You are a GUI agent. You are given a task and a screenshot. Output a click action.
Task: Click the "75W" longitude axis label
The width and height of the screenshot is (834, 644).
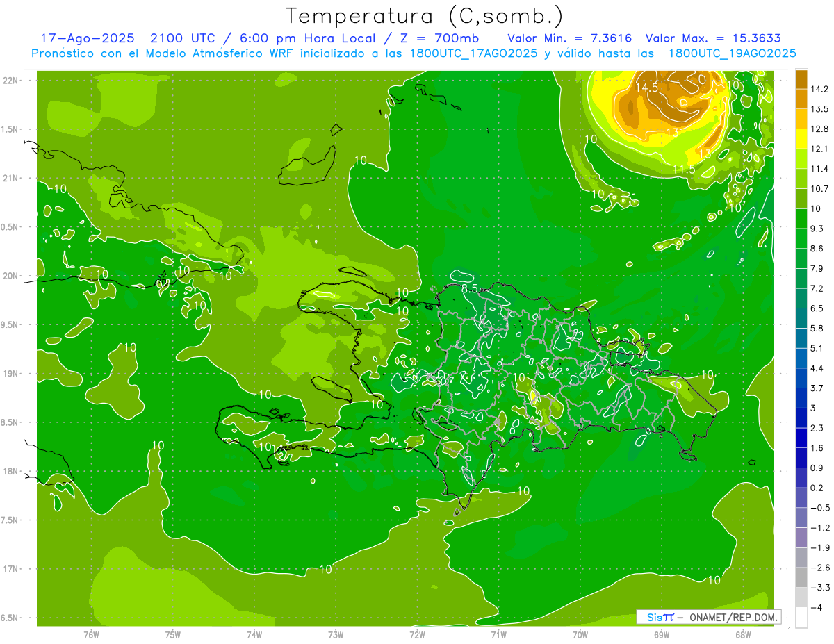(x=172, y=636)
